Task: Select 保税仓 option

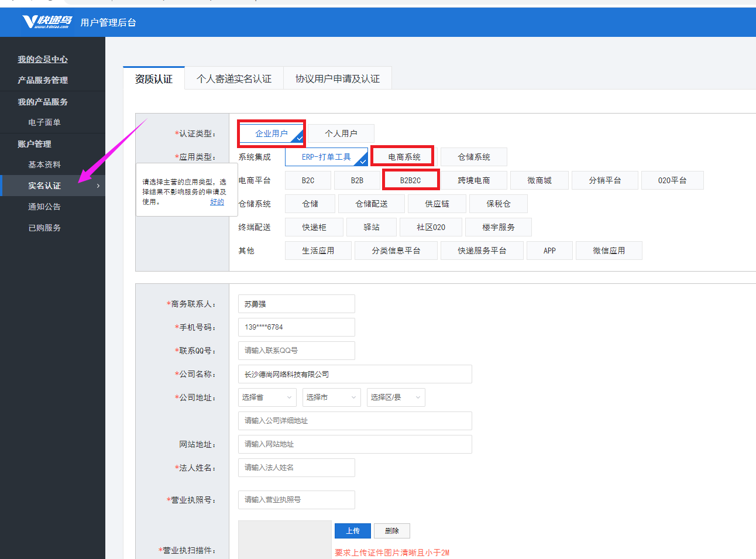Action: coord(499,204)
